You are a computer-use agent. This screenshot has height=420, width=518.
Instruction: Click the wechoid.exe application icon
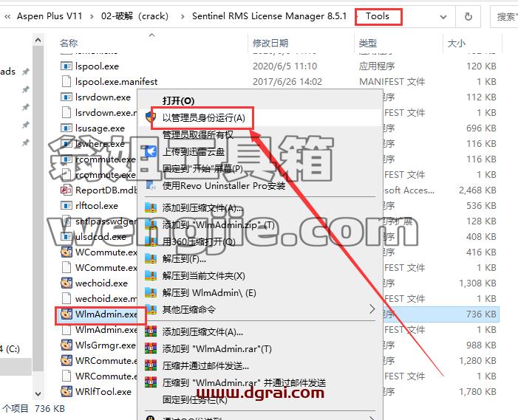67,283
